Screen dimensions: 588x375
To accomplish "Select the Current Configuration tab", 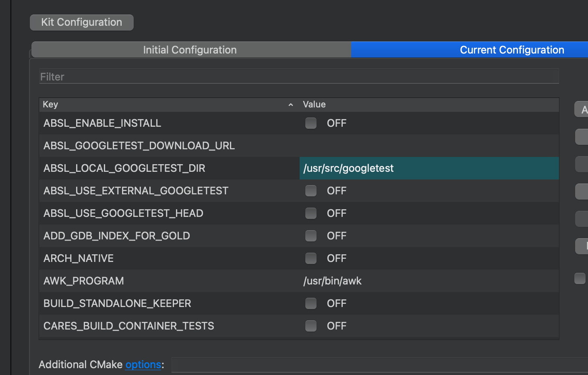I will click(511, 49).
